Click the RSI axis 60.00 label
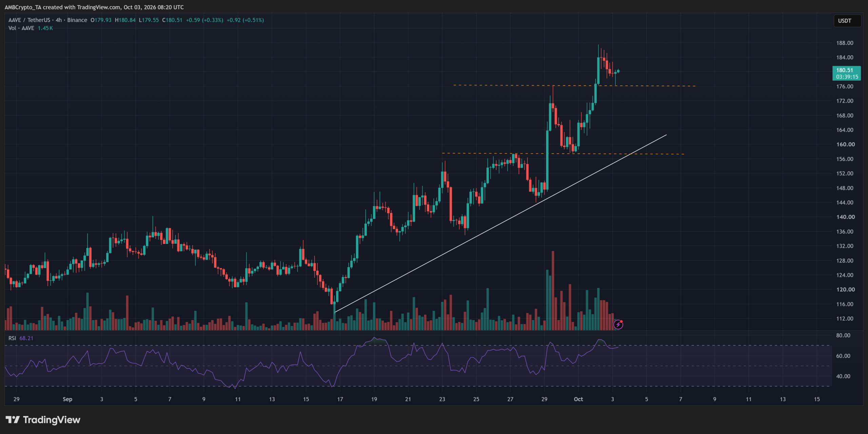The height and width of the screenshot is (434, 868). 843,356
